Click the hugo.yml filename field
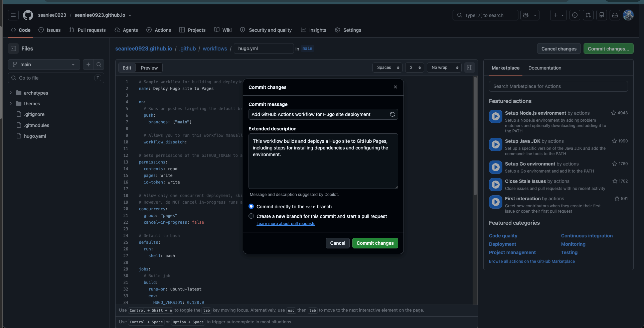Viewport: 644px width, 328px height. pyautogui.click(x=264, y=48)
